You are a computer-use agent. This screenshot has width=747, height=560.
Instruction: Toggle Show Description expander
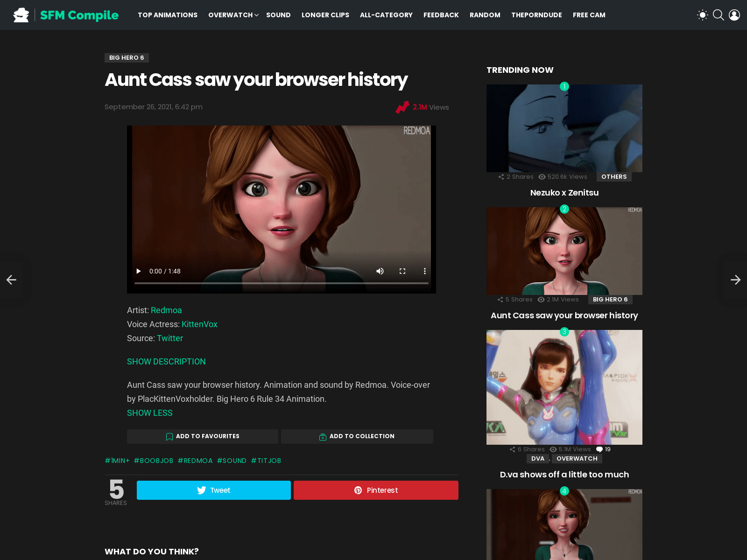click(x=166, y=362)
